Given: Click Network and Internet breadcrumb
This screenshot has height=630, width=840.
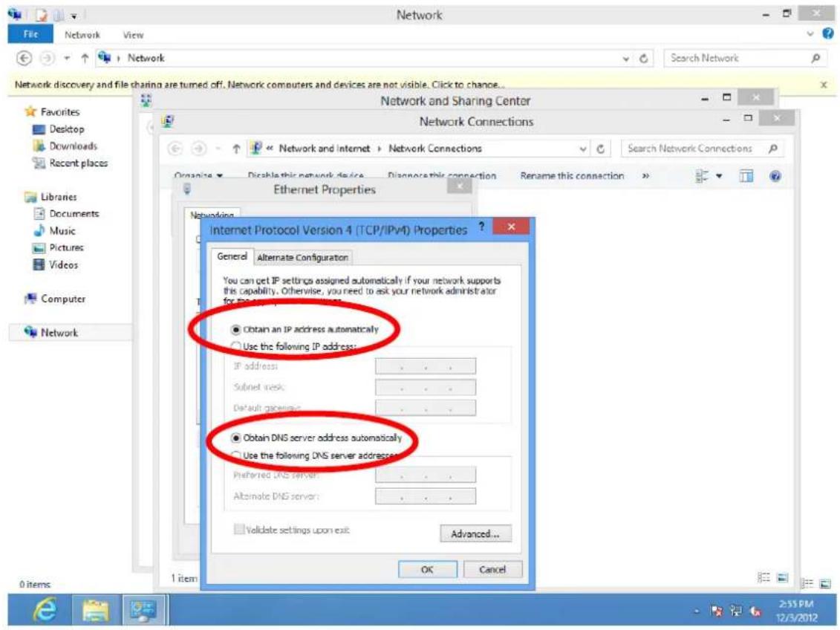Looking at the screenshot, I should coord(324,149).
